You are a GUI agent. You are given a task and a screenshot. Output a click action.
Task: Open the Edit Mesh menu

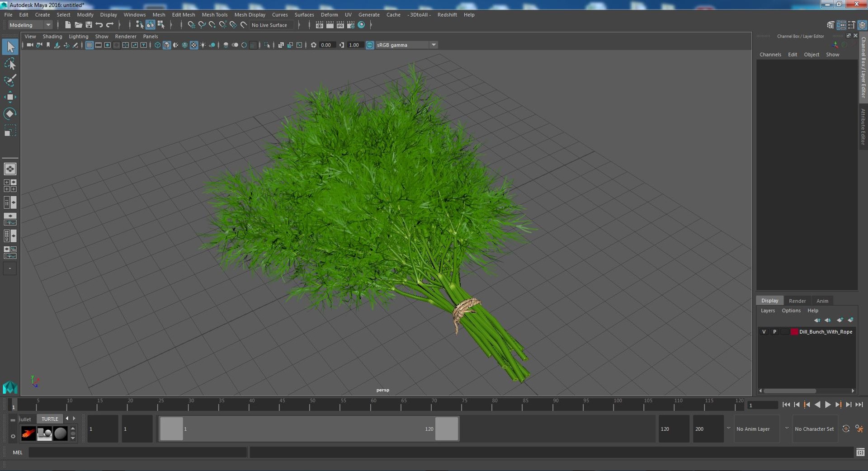click(184, 14)
